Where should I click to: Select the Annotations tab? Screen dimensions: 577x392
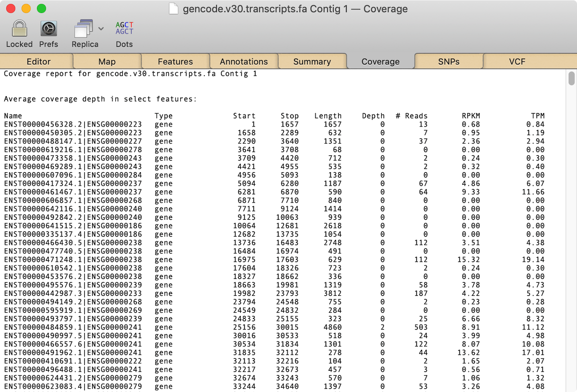click(244, 62)
